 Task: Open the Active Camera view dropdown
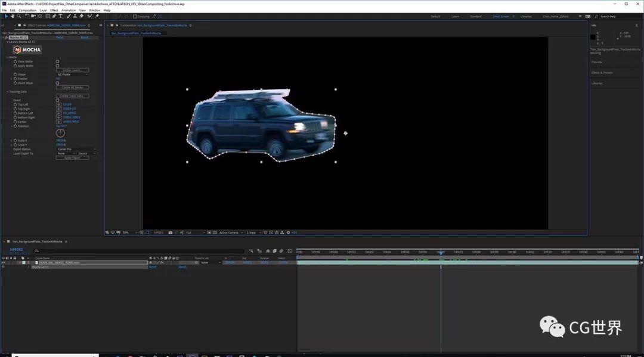(x=230, y=232)
